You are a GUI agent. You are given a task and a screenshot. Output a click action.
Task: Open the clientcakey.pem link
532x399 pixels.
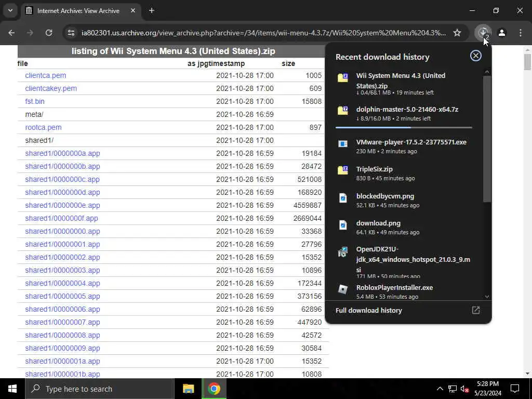coord(51,88)
